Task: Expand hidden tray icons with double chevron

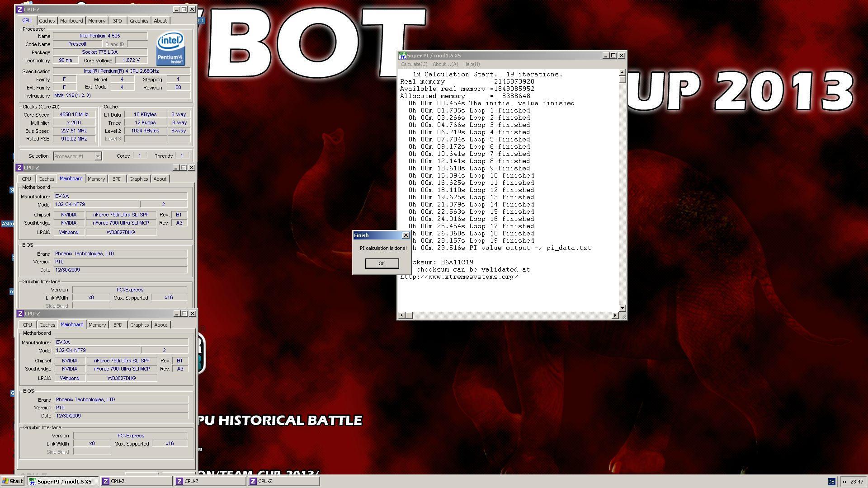Action: (844, 482)
